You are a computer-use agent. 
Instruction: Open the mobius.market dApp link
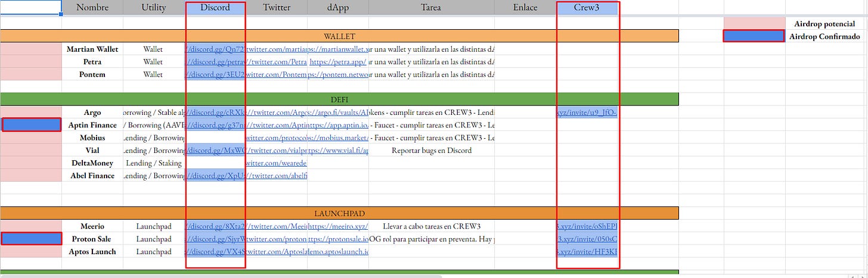pyautogui.click(x=338, y=138)
